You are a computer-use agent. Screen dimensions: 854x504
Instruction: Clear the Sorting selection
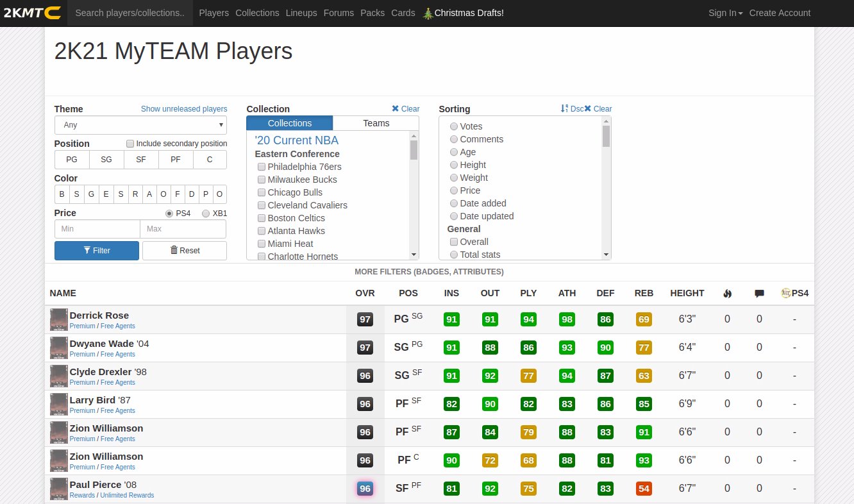[598, 108]
